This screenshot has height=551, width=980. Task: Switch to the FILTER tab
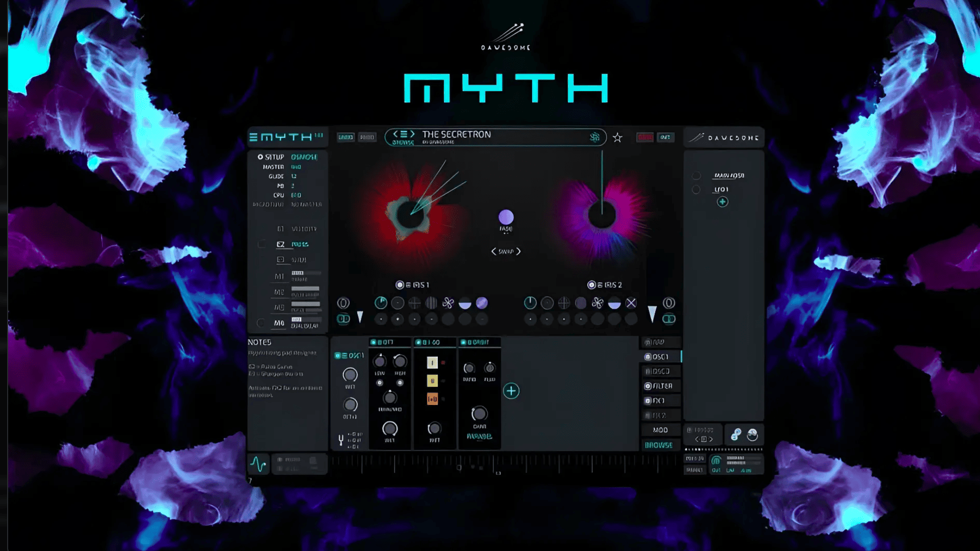(661, 386)
